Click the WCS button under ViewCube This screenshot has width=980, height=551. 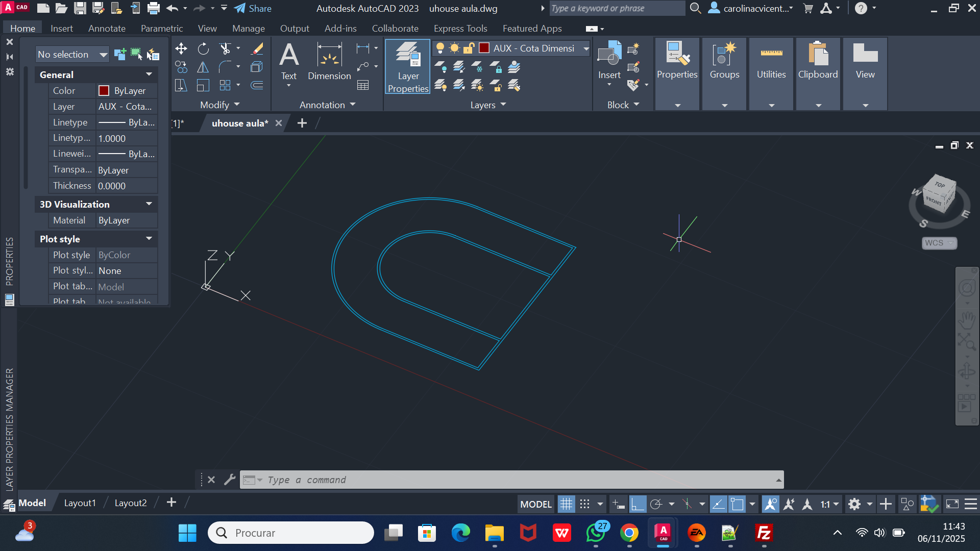coord(939,243)
